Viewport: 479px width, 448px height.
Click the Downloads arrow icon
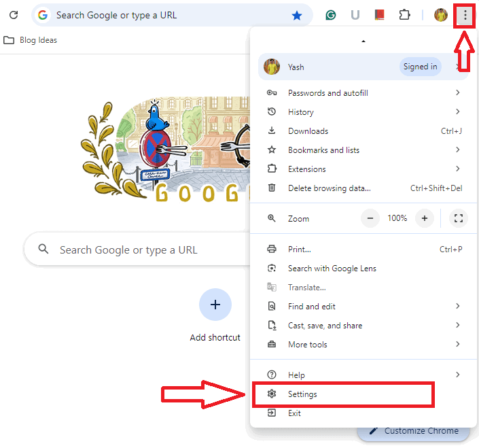[272, 131]
